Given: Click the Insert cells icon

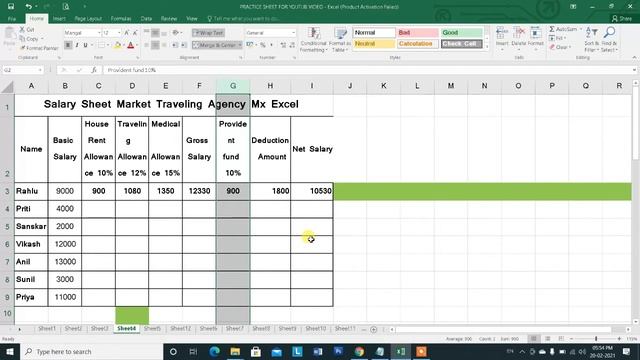Looking at the screenshot, I should [502, 33].
